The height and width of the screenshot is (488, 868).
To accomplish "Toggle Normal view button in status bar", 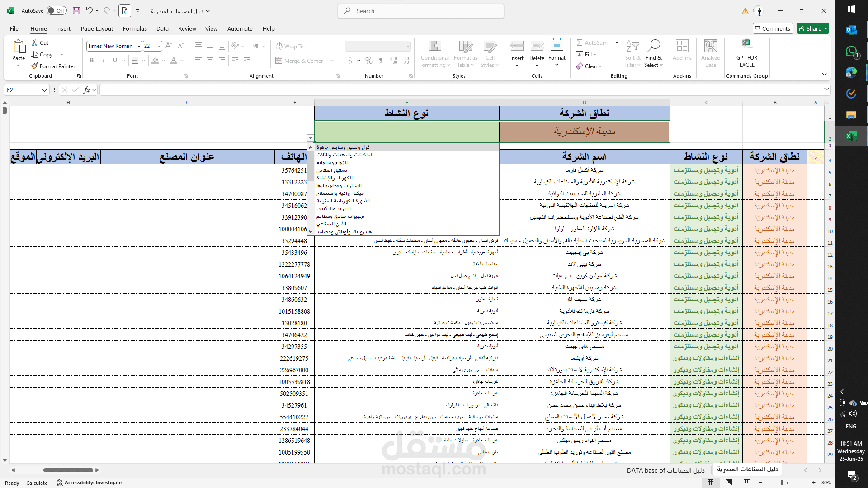I will [x=711, y=483].
